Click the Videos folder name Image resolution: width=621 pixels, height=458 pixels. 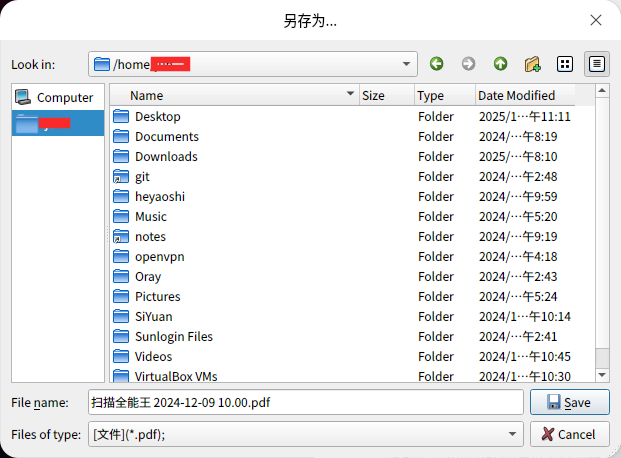(154, 357)
